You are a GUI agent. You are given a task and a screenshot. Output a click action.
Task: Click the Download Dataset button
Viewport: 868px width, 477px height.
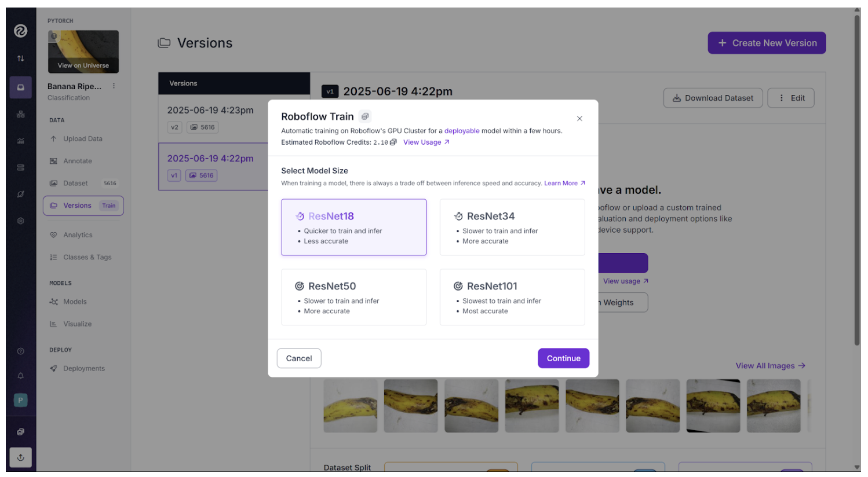[x=713, y=98]
